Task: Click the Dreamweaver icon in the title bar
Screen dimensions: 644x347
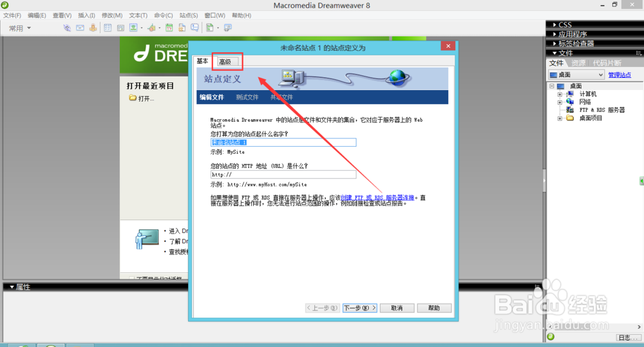Action: (x=5, y=5)
